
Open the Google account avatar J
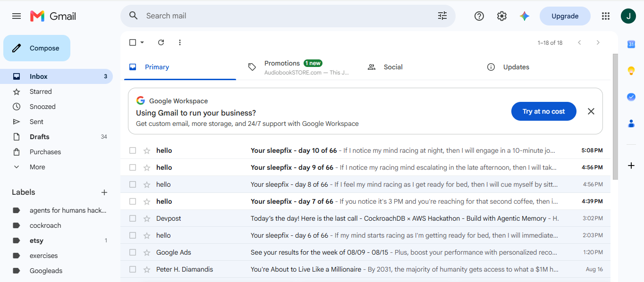coord(628,16)
